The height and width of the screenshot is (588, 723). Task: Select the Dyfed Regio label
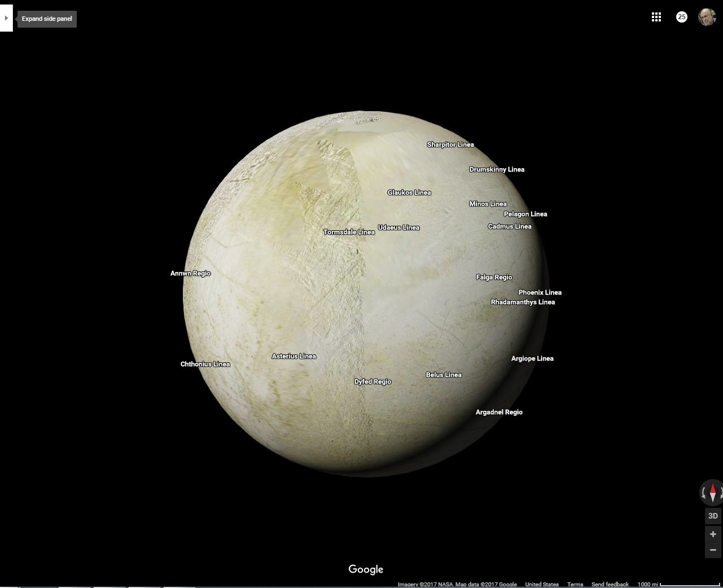[373, 381]
